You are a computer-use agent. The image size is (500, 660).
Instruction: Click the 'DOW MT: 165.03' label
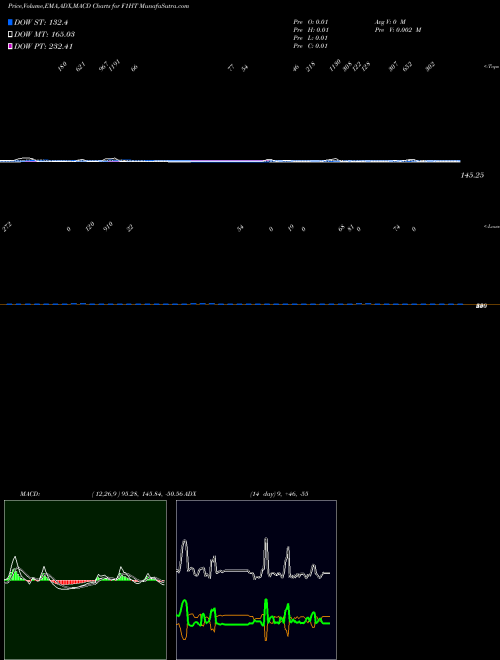[x=45, y=34]
